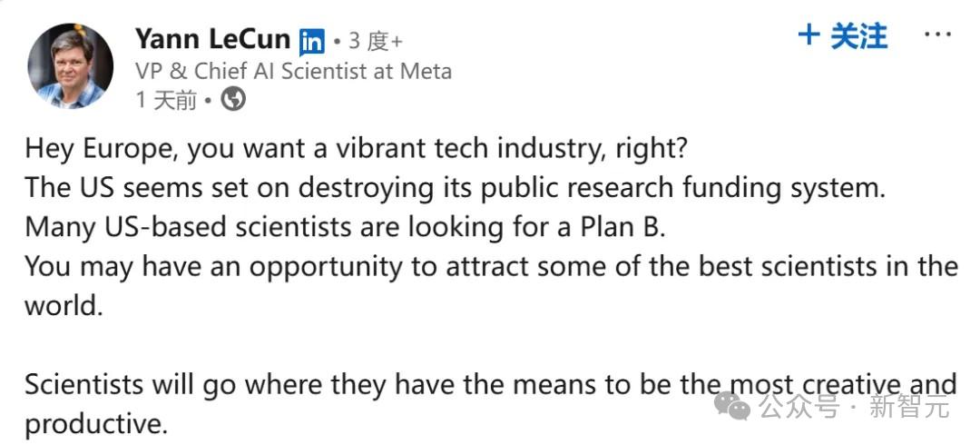Open Yann LeCun's profile photo
The height and width of the screenshot is (445, 980).
coord(70,65)
